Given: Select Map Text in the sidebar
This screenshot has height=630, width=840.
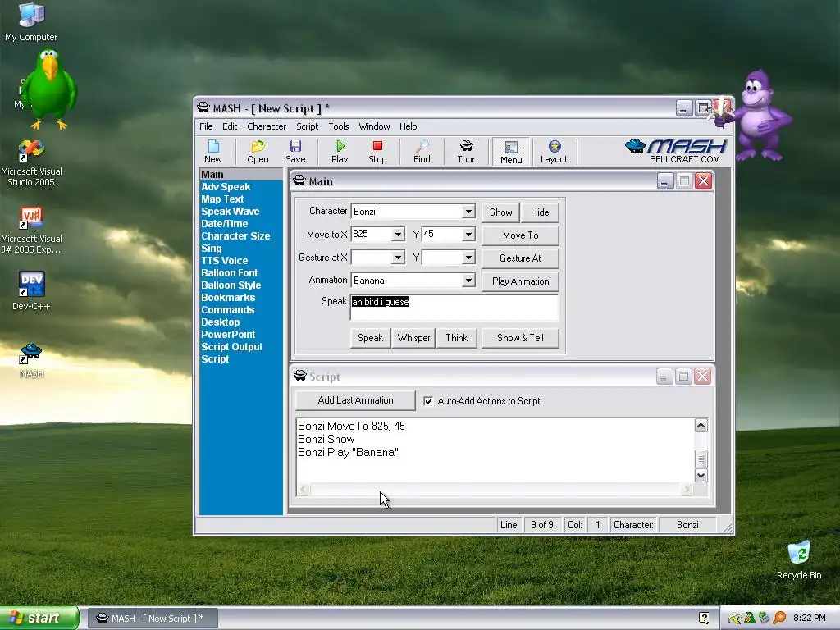Looking at the screenshot, I should [x=222, y=199].
